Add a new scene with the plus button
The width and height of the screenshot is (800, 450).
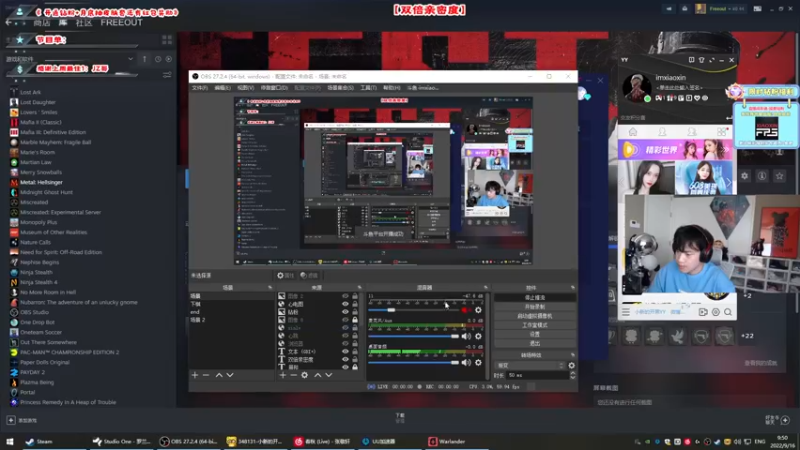click(195, 375)
